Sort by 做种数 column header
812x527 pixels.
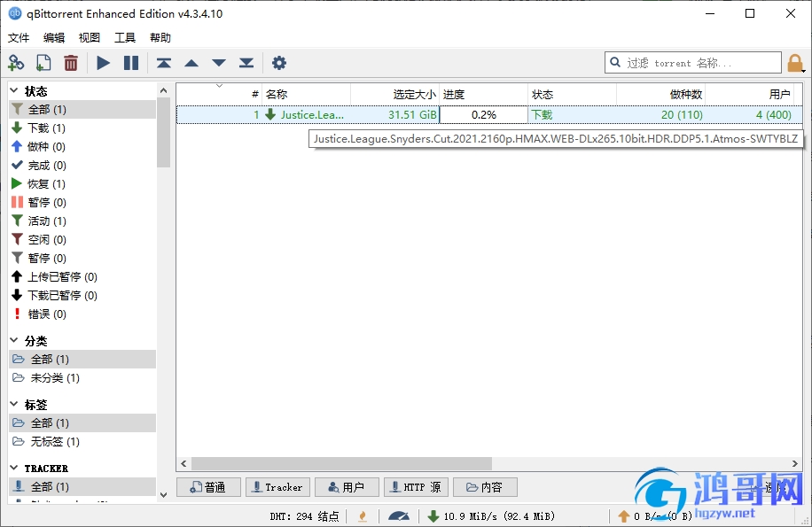pos(660,95)
